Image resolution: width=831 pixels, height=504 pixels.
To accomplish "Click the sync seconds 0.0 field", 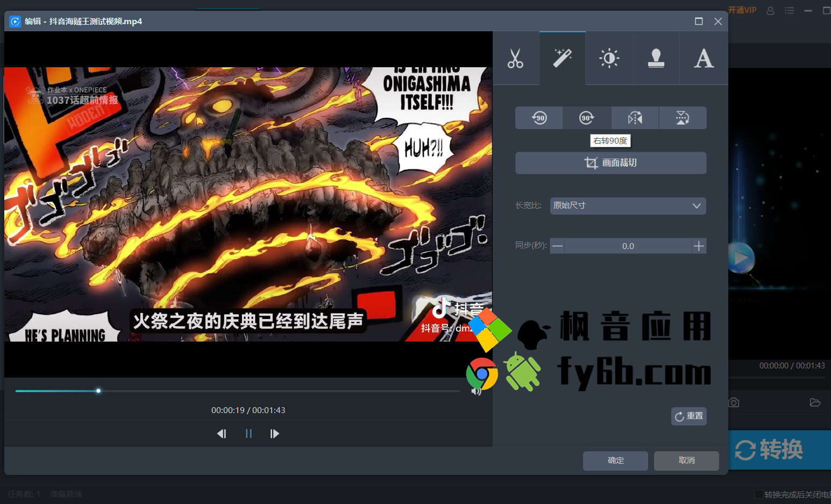I will point(628,246).
